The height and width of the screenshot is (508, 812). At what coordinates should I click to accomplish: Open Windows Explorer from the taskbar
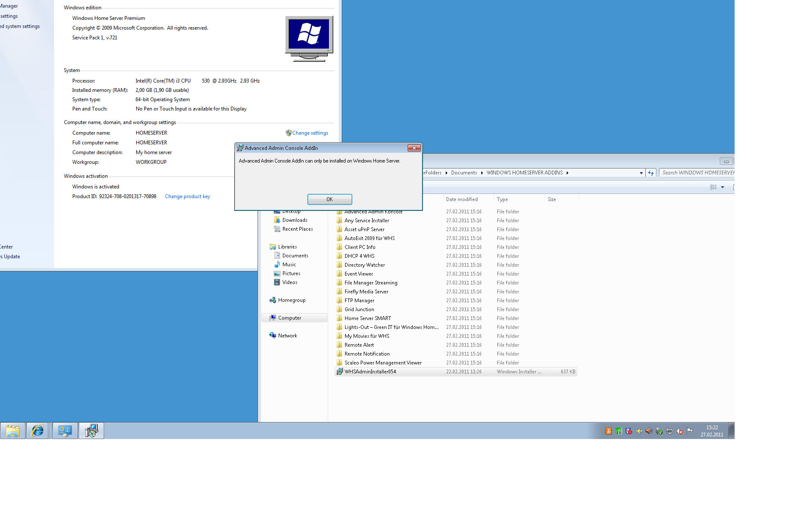click(x=13, y=431)
